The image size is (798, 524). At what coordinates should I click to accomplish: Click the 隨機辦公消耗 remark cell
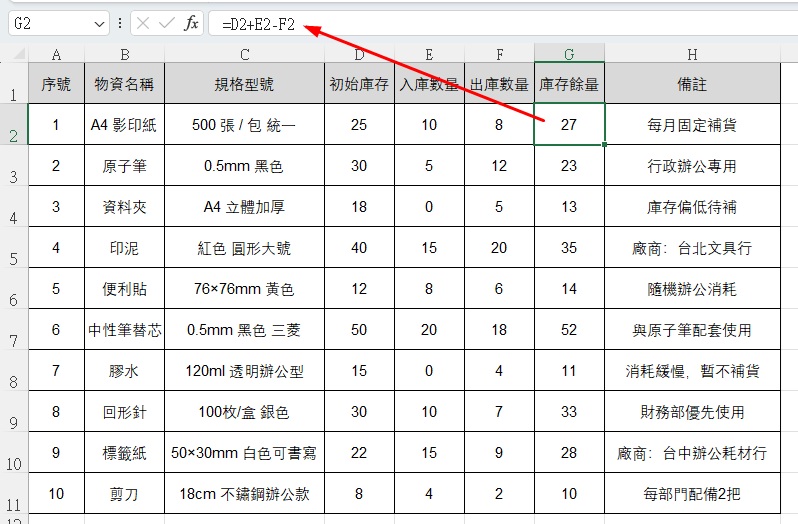pyautogui.click(x=692, y=289)
